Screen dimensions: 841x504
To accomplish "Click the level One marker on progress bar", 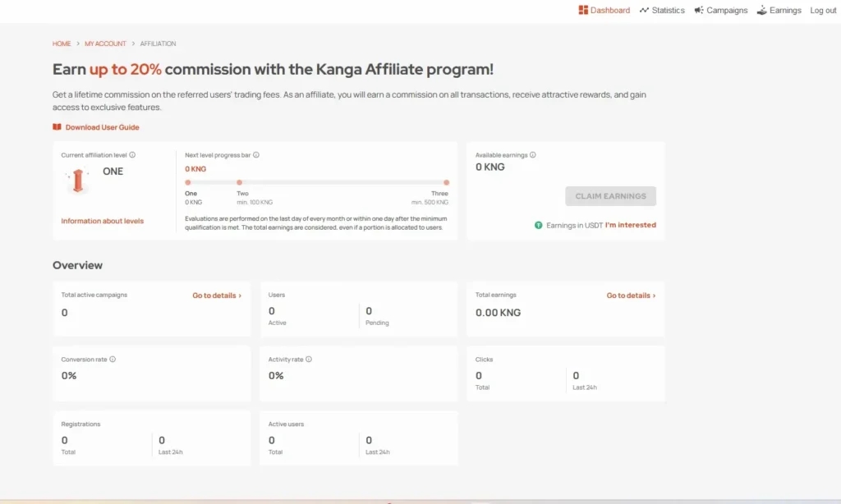I will 188,183.
